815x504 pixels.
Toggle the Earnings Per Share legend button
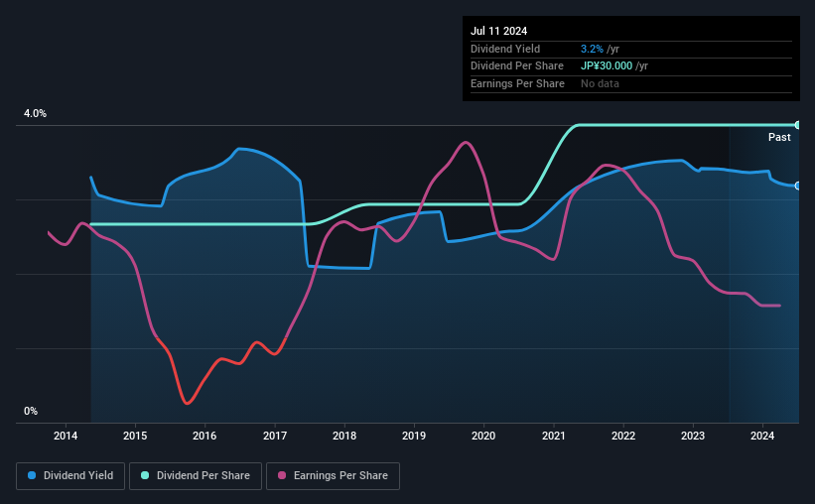coord(333,476)
